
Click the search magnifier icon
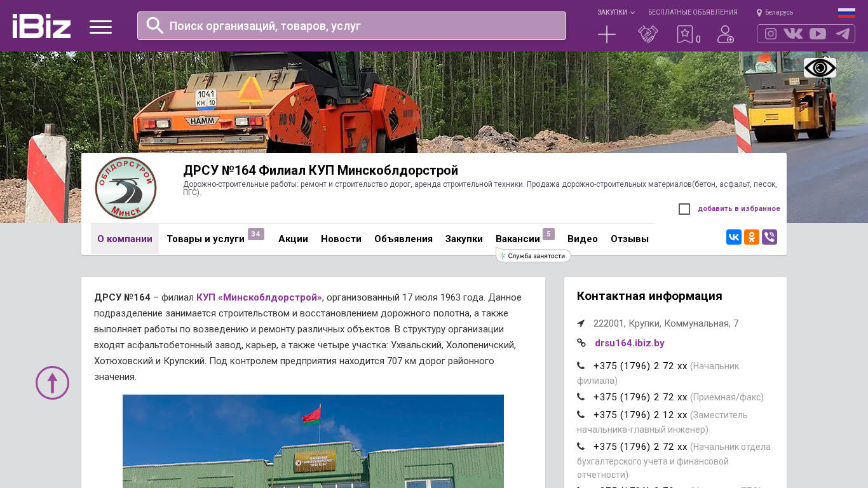[x=155, y=25]
